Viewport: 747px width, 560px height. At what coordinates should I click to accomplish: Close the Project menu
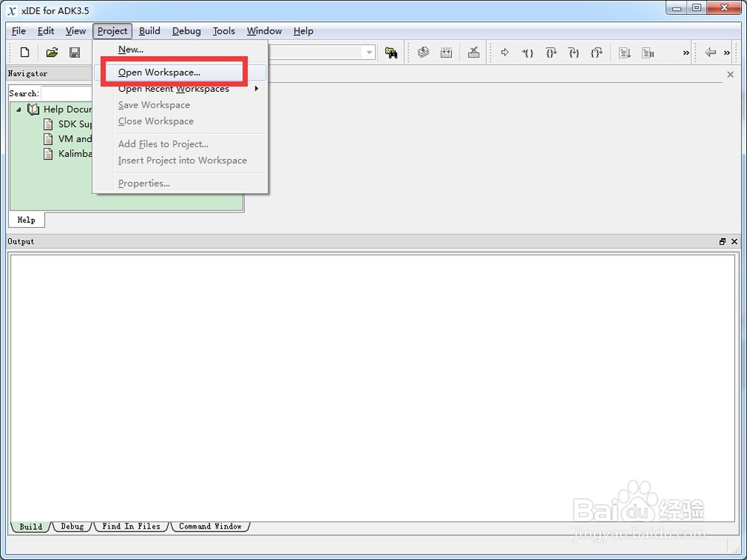click(x=113, y=31)
